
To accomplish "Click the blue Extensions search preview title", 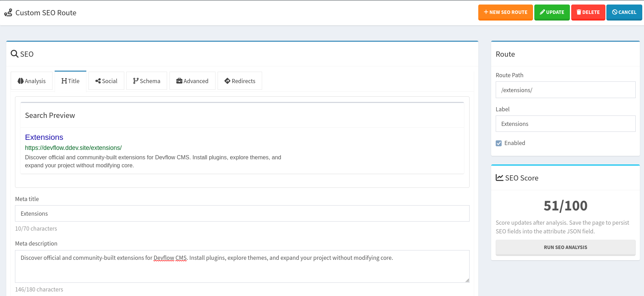I will 44,137.
